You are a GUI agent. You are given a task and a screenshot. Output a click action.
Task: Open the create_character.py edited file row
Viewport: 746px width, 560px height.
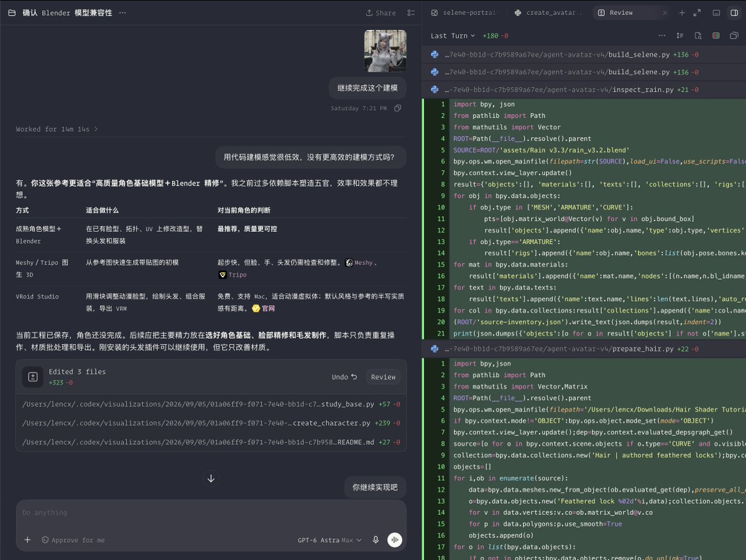pyautogui.click(x=211, y=423)
